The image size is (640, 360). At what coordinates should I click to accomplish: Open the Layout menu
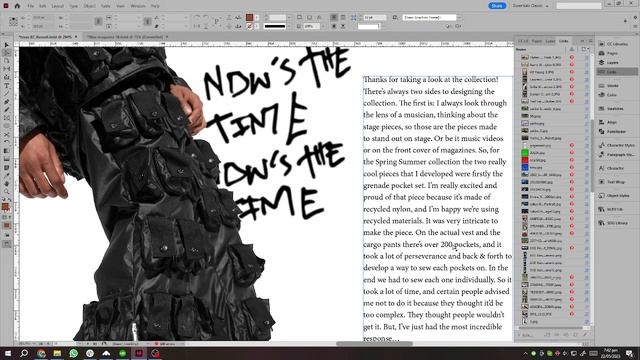[x=58, y=6]
